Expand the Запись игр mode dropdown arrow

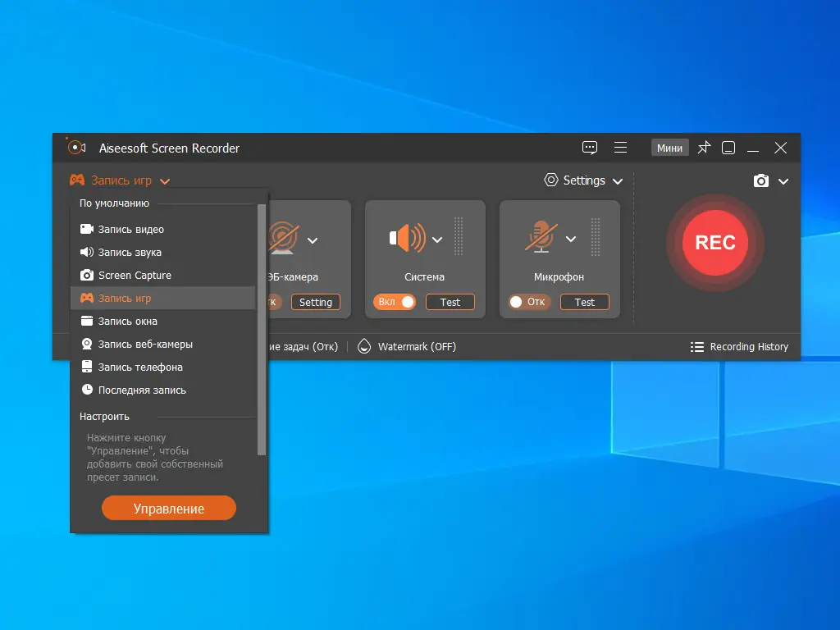click(165, 181)
